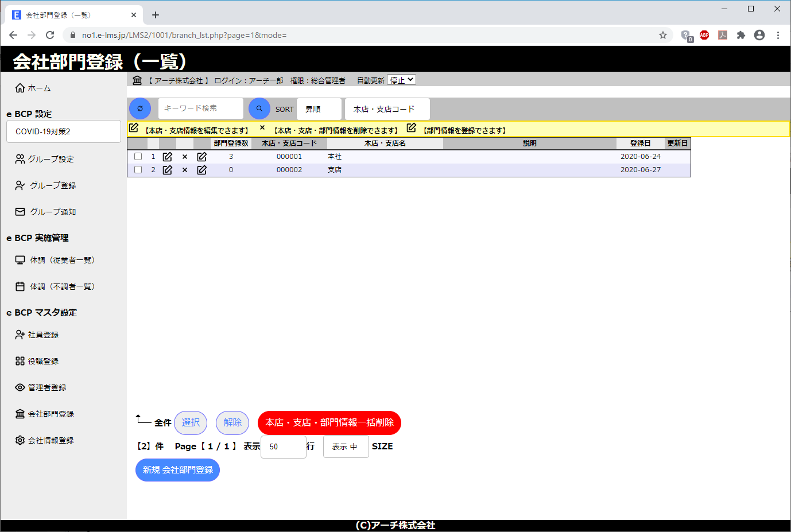Click the キーワード検索 input field
791x532 pixels.
[x=200, y=108]
